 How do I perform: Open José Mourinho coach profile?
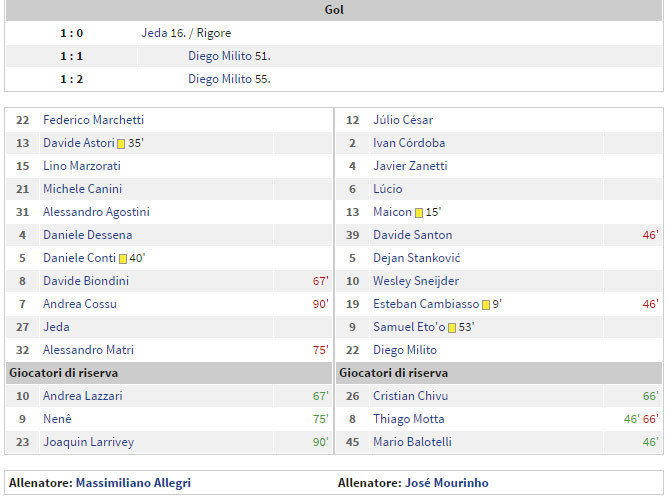click(447, 483)
